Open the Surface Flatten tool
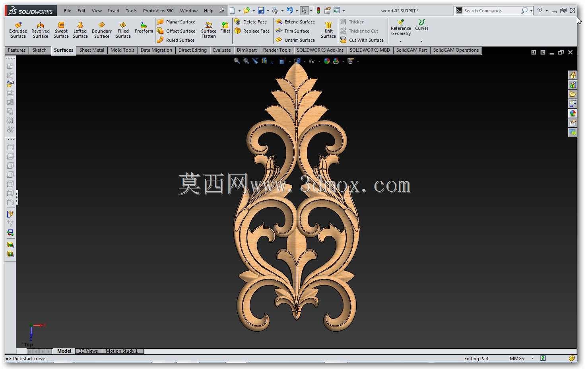This screenshot has width=588, height=369. [x=209, y=30]
